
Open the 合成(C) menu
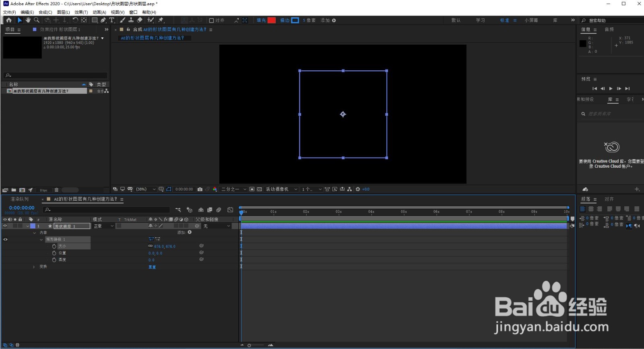click(x=45, y=12)
